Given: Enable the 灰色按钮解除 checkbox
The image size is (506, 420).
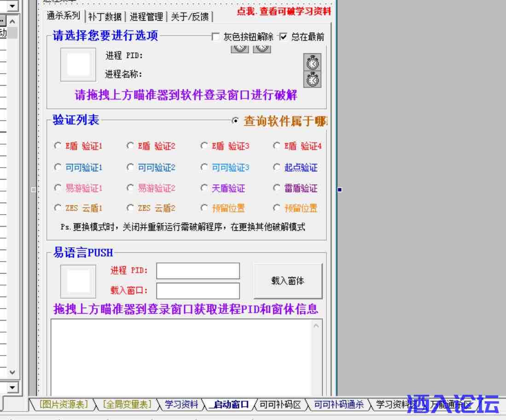Looking at the screenshot, I should 215,36.
